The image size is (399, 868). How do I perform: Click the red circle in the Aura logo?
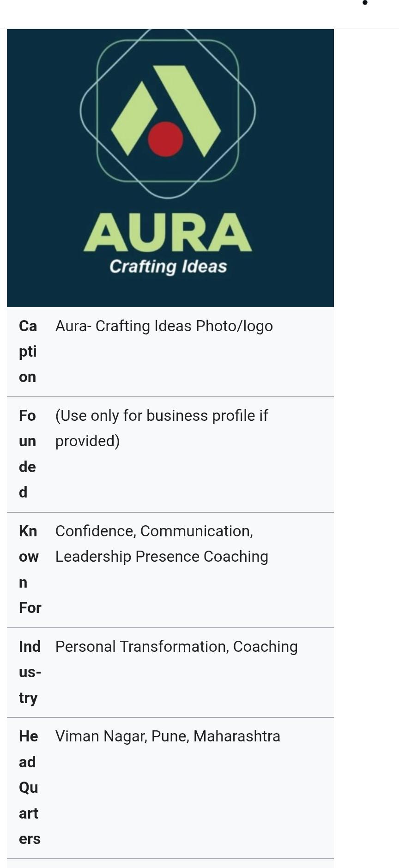coord(165,139)
